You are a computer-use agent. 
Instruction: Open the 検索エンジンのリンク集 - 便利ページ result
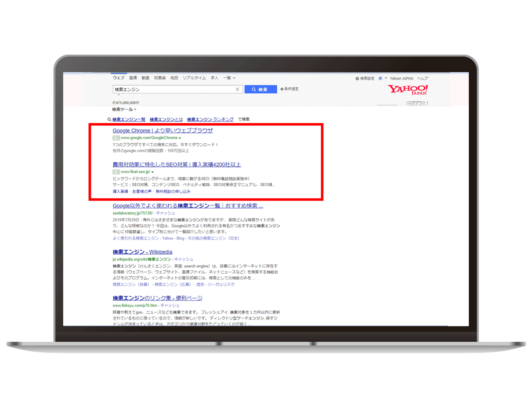click(x=157, y=298)
